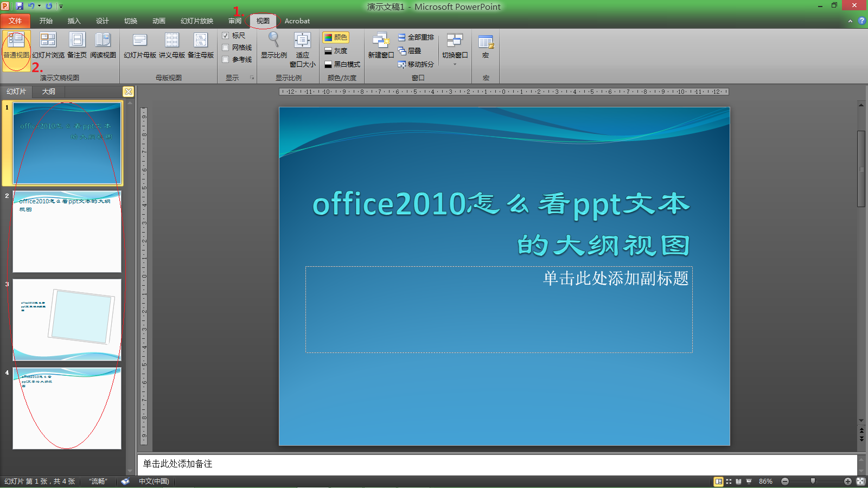868x488 pixels.
Task: Click the 单击此处添加副标题 subtitle placeholder
Action: (499, 310)
